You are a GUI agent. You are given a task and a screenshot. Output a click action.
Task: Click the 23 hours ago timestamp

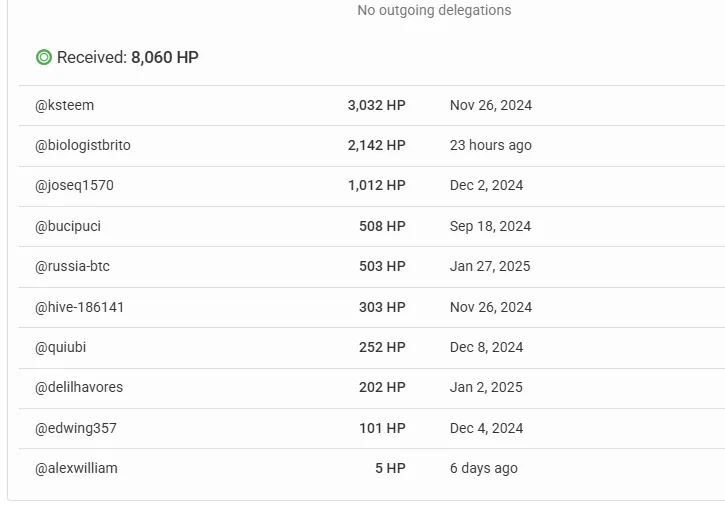[491, 145]
